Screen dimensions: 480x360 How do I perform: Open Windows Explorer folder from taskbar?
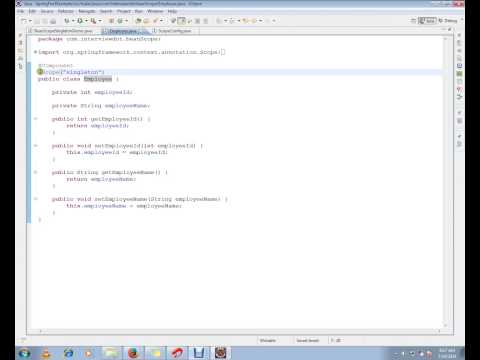(x=112, y=353)
